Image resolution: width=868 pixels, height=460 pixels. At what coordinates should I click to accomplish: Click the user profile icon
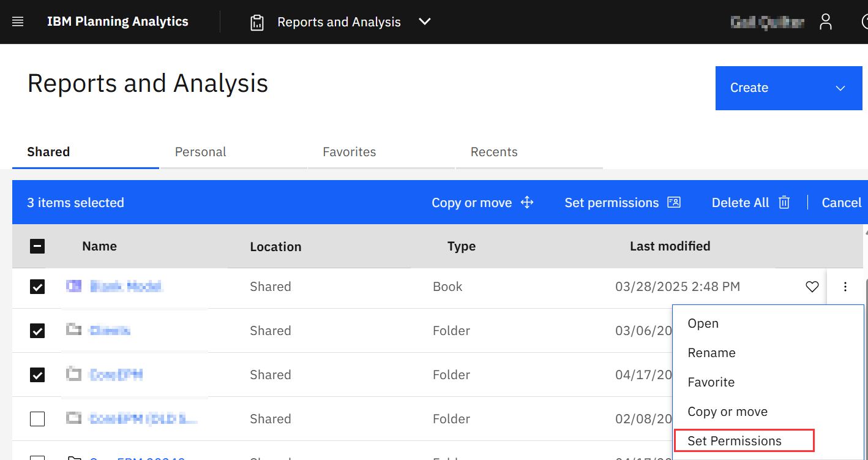826,22
